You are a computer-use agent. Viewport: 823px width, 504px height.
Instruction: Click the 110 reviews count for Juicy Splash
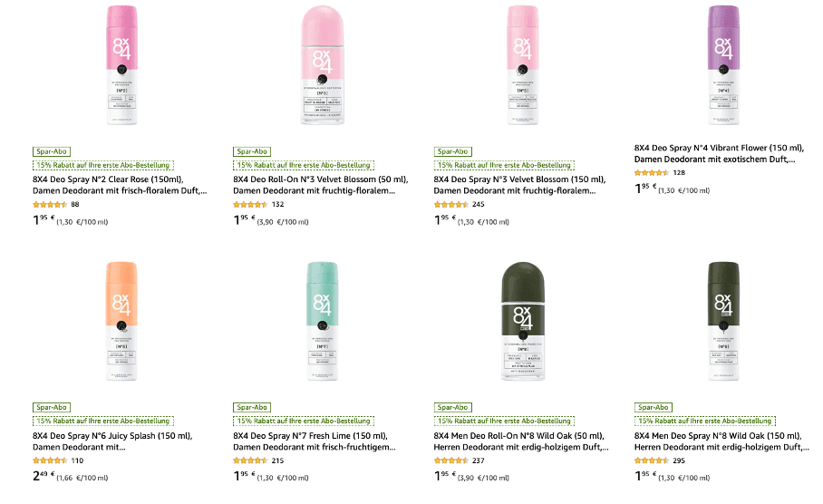[77, 460]
